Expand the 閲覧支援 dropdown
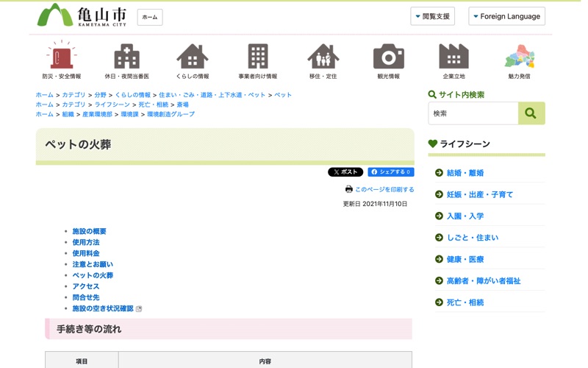The height and width of the screenshot is (368, 588). pyautogui.click(x=432, y=16)
